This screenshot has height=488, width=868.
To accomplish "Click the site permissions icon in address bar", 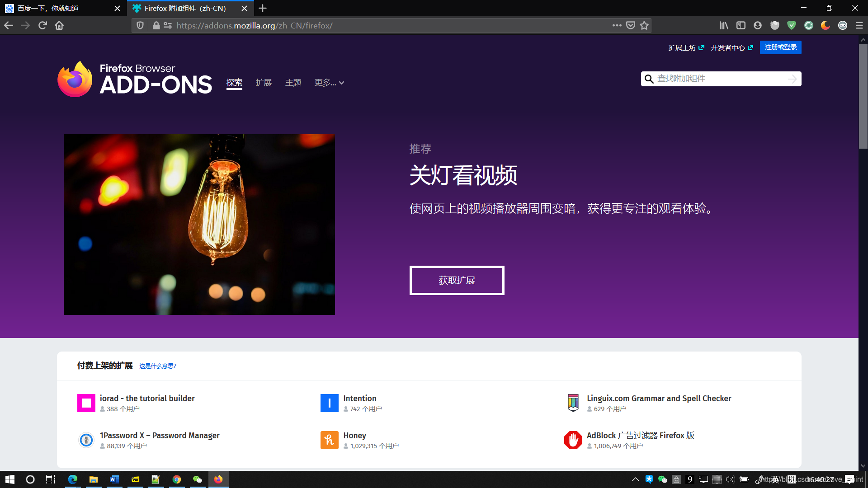I will tap(168, 26).
